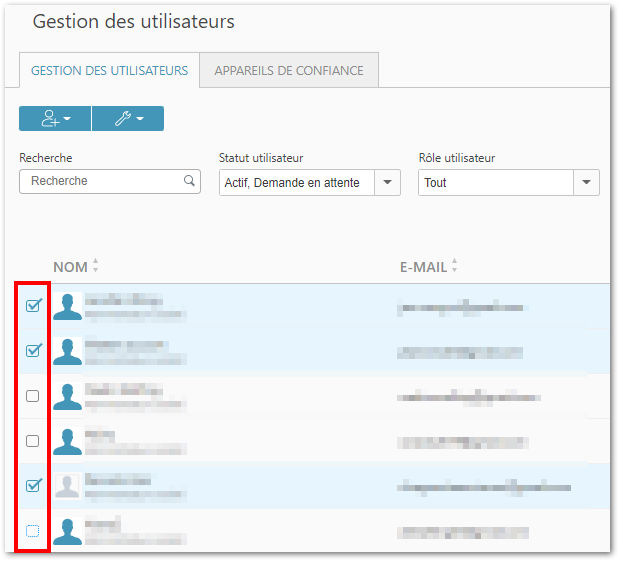
Task: Click the last user's avatar icon
Action: 68,531
